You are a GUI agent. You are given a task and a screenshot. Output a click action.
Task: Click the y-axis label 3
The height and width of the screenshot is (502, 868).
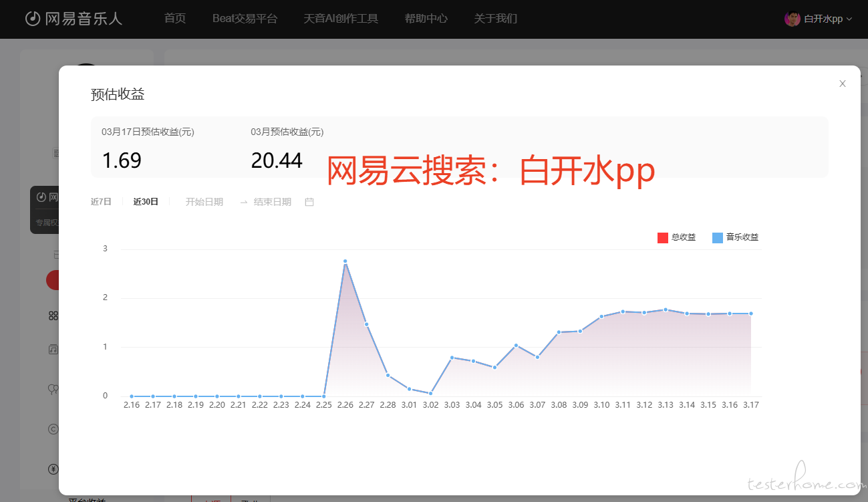(x=105, y=249)
